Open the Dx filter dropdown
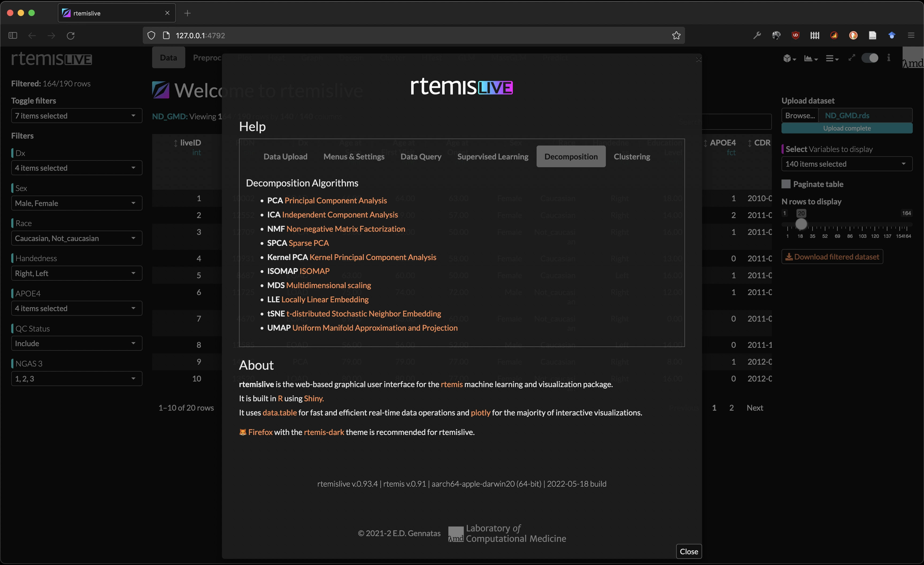This screenshot has width=924, height=565. 76,168
